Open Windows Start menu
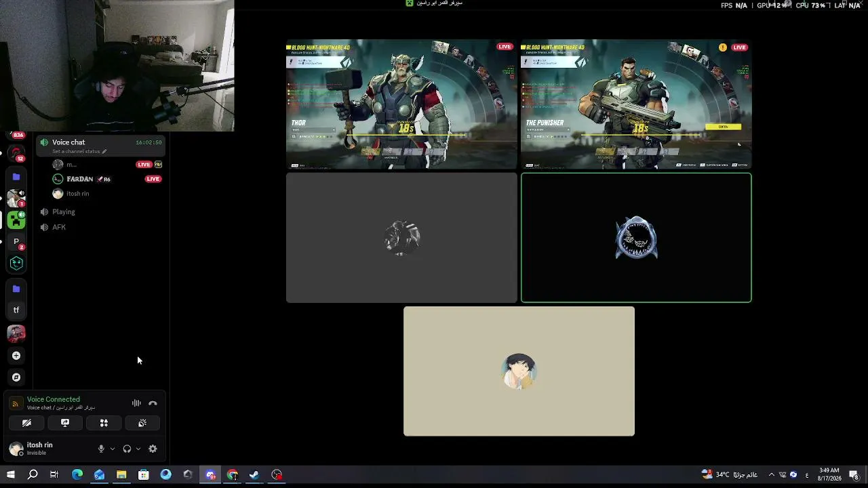868x488 pixels. pyautogui.click(x=10, y=475)
